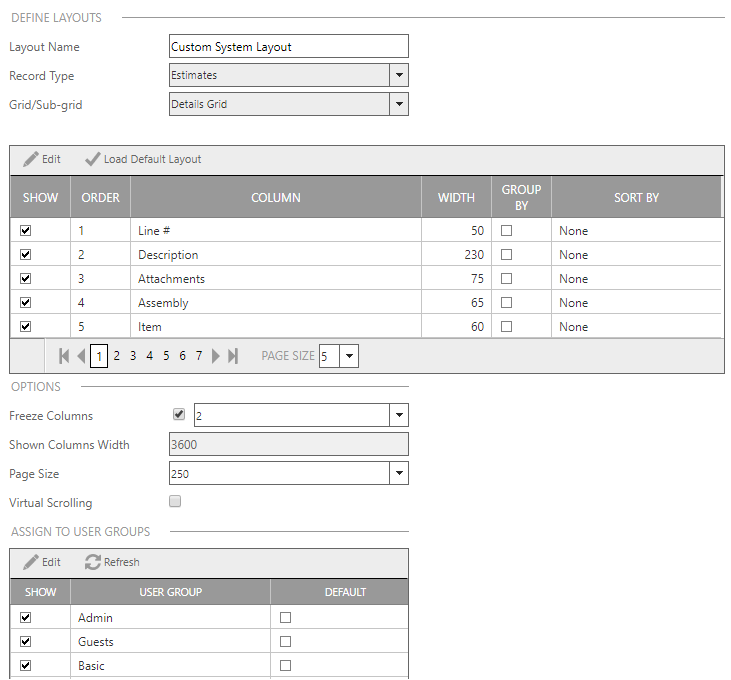Click the Sort By column header
This screenshot has width=731, height=680.
point(636,198)
